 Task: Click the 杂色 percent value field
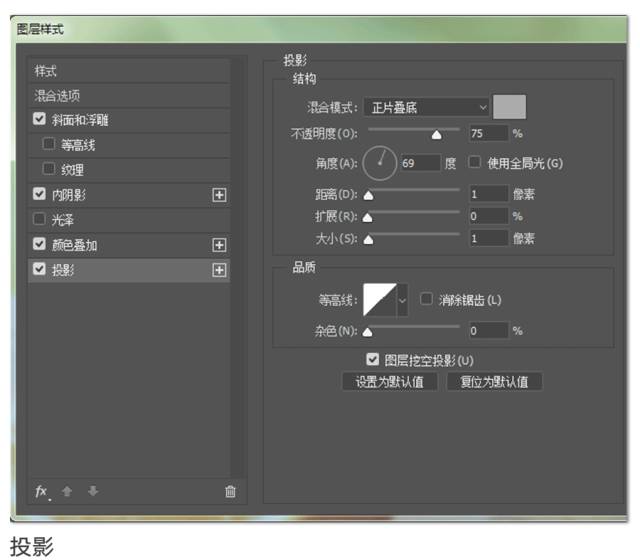pos(489,330)
